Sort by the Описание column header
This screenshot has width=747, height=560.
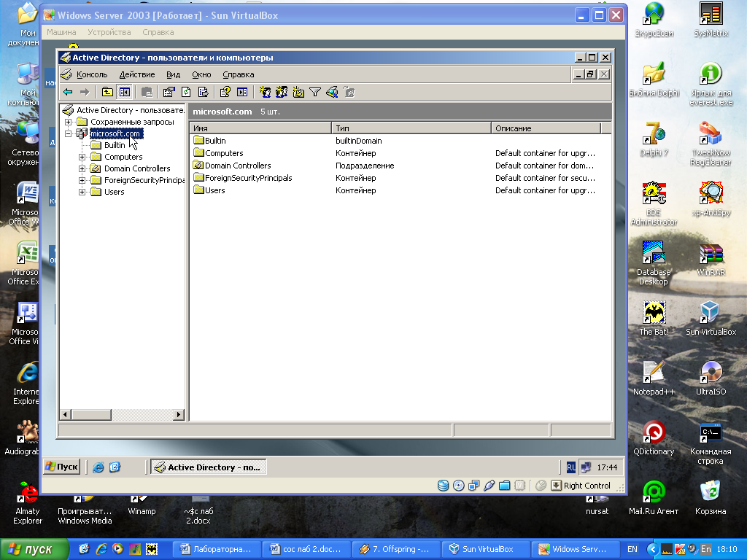point(546,128)
